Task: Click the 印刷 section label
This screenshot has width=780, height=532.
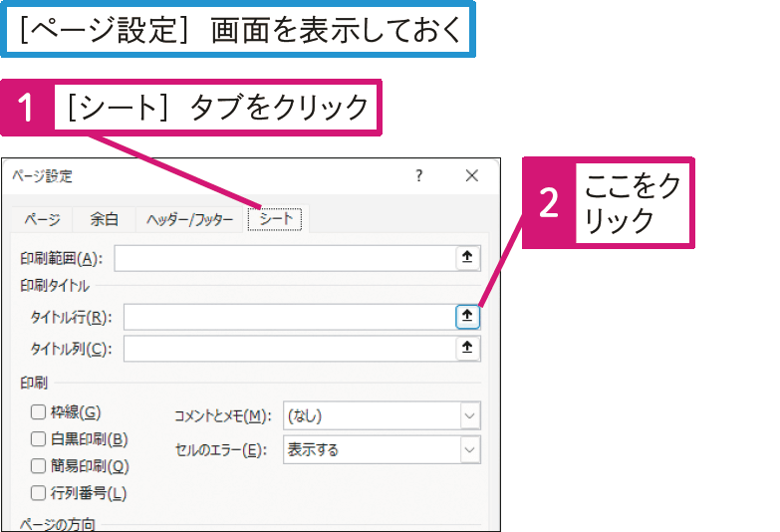Action: [x=34, y=383]
